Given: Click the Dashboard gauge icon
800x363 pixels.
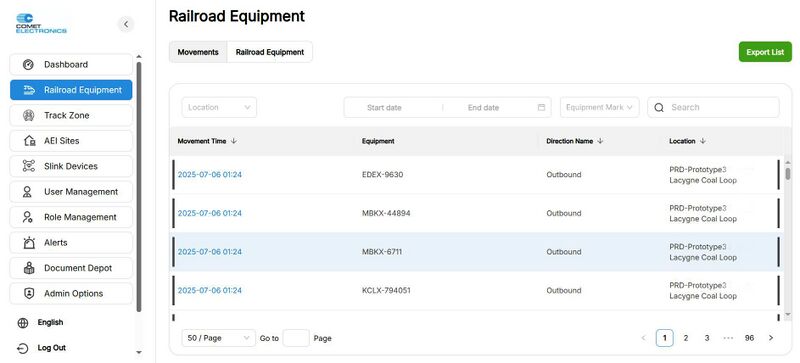Looking at the screenshot, I should (29, 65).
